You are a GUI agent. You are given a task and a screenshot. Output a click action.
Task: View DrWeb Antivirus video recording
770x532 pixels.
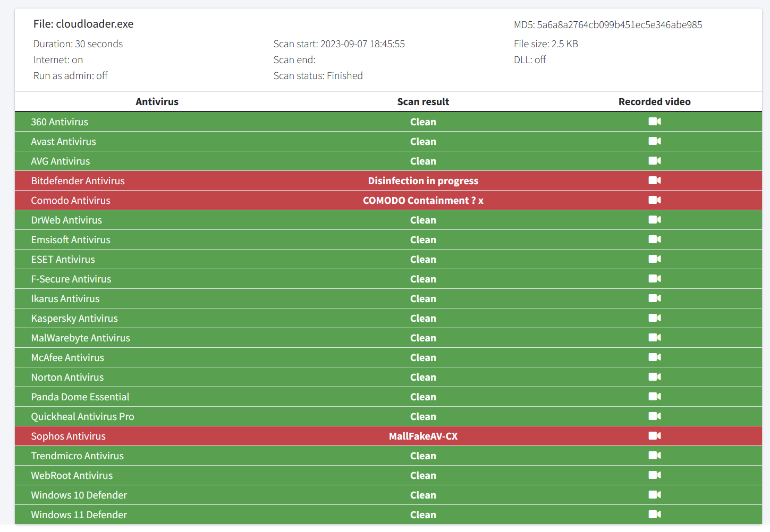pos(655,220)
